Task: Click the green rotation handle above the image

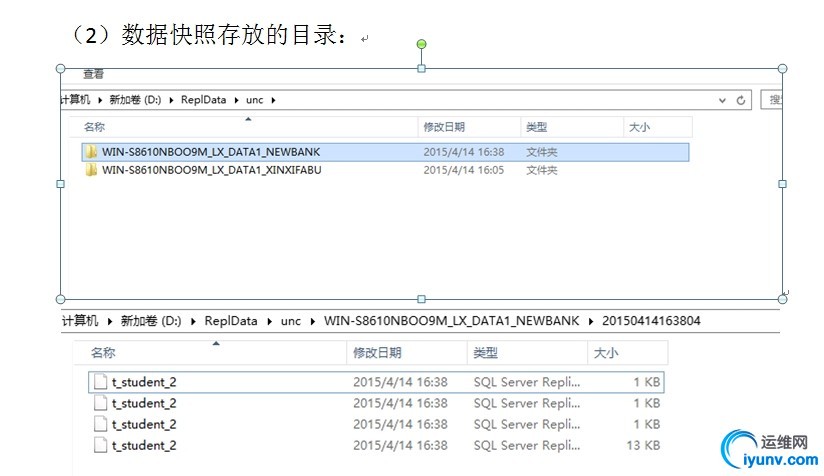Action: pyautogui.click(x=421, y=44)
